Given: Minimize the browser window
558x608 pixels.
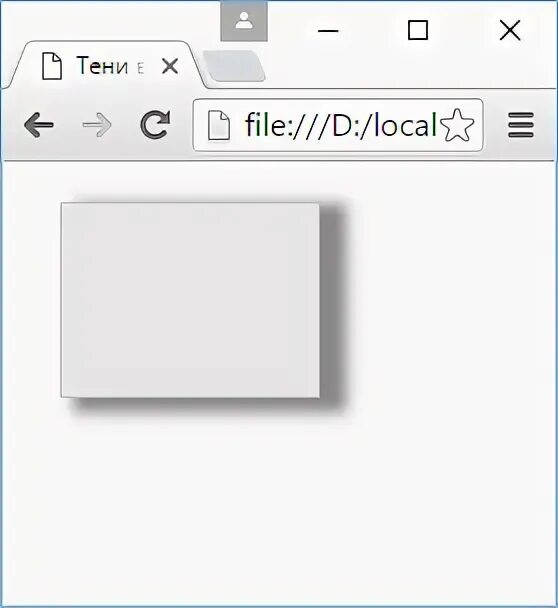Looking at the screenshot, I should pos(328,30).
